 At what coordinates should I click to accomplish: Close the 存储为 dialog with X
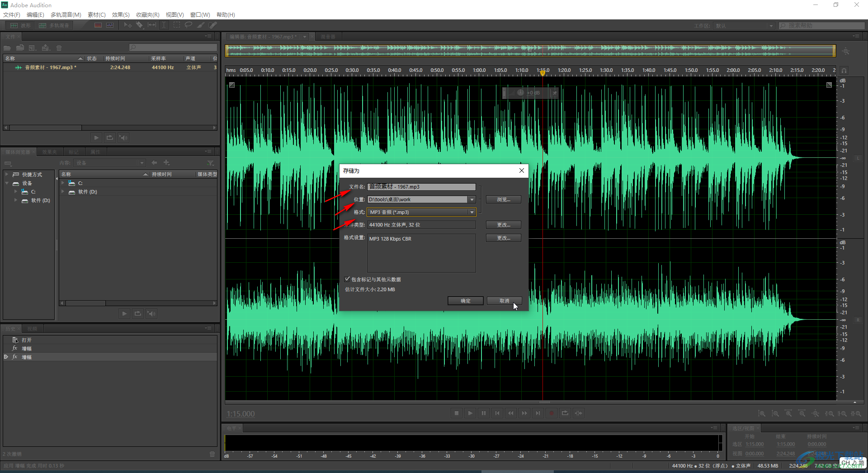(522, 170)
